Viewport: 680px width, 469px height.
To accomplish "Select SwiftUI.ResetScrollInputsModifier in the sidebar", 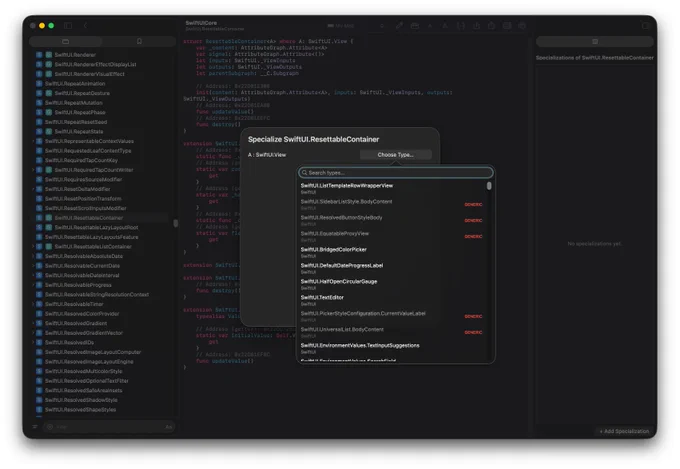I will coord(99,208).
